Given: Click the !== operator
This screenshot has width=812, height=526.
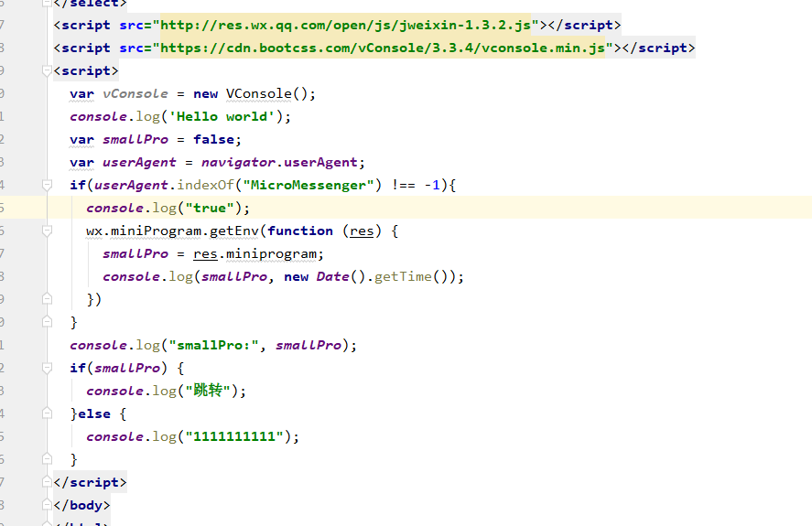Looking at the screenshot, I should 403,186.
